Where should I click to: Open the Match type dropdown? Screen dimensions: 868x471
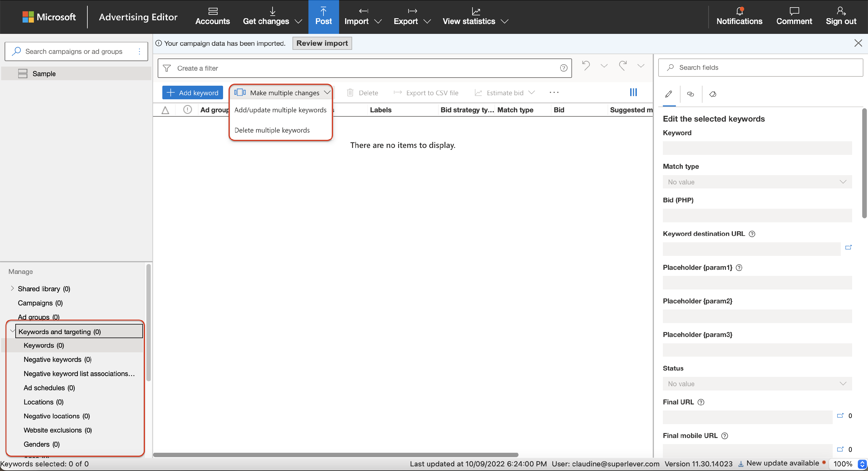coord(757,182)
